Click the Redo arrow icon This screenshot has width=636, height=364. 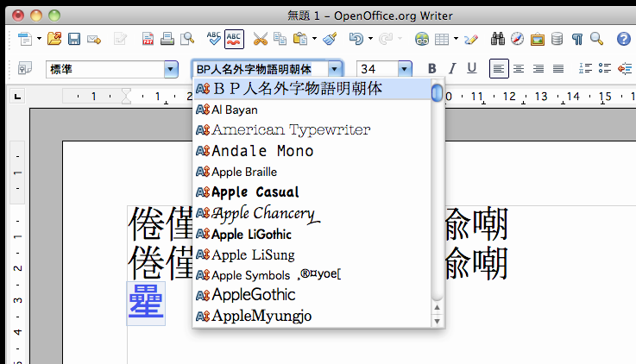point(386,39)
